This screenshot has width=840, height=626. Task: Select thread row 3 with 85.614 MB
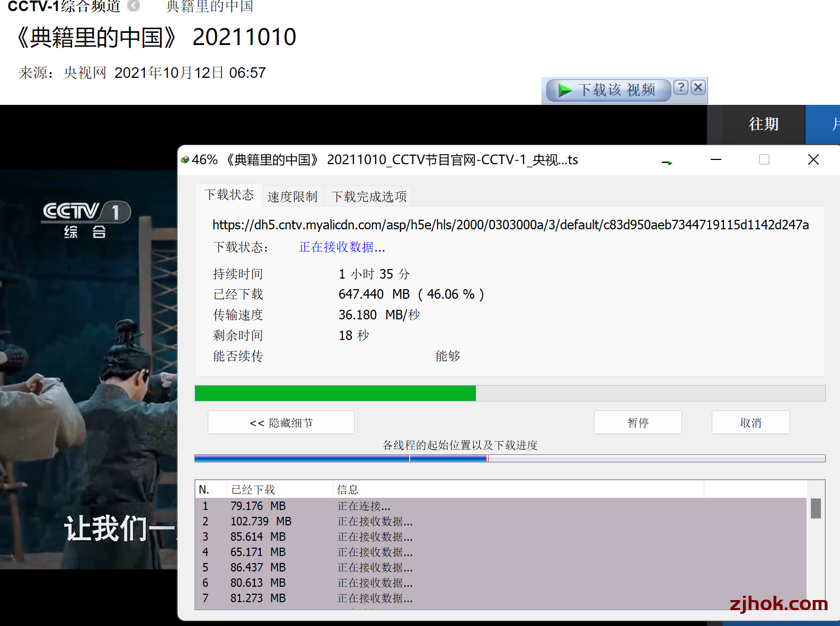pos(501,537)
